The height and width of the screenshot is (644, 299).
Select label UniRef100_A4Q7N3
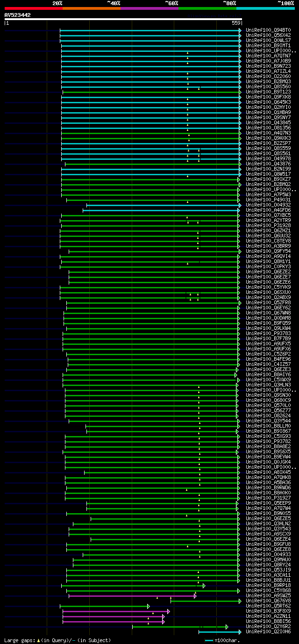(268, 133)
